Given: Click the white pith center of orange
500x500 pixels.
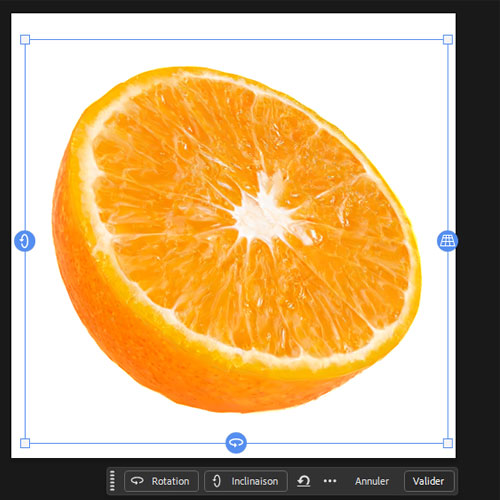Looking at the screenshot, I should [263, 213].
